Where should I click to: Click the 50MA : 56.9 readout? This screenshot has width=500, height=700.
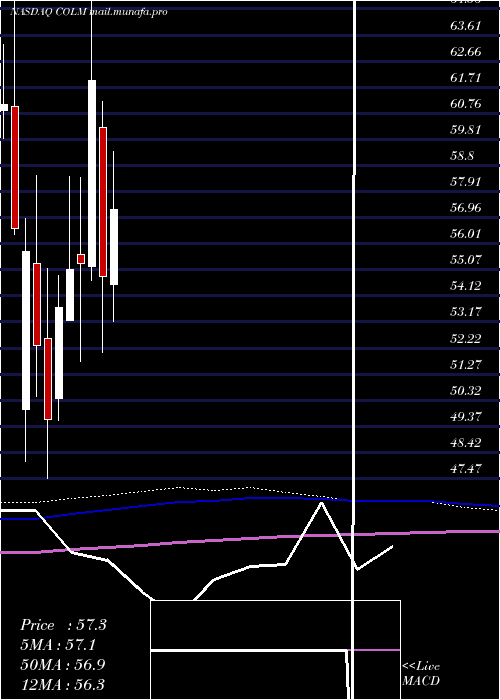click(x=63, y=665)
